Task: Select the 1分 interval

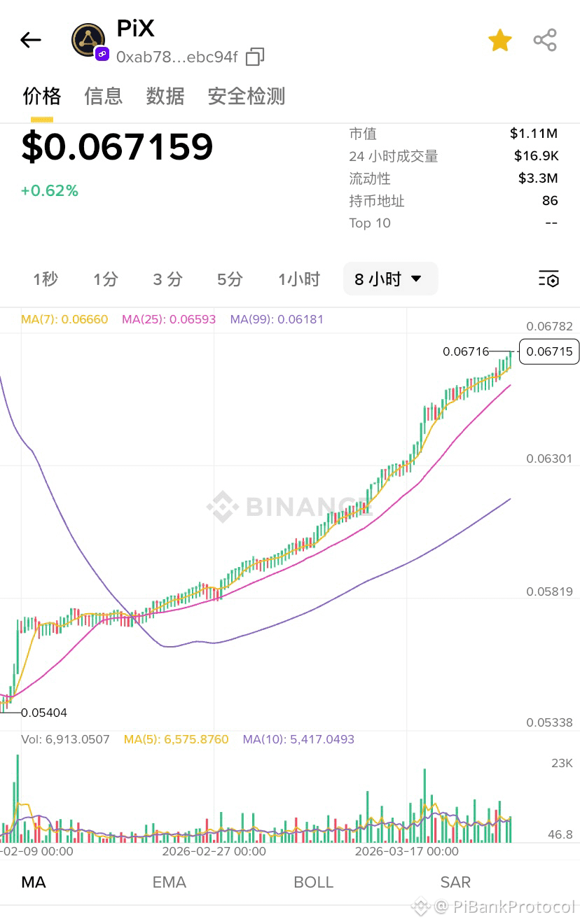Action: pos(106,279)
